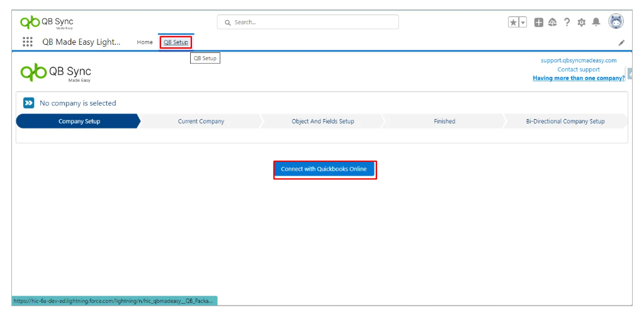Viewport: 644px width, 315px height.
Task: Click the edit navigation pencil icon
Action: [x=621, y=42]
